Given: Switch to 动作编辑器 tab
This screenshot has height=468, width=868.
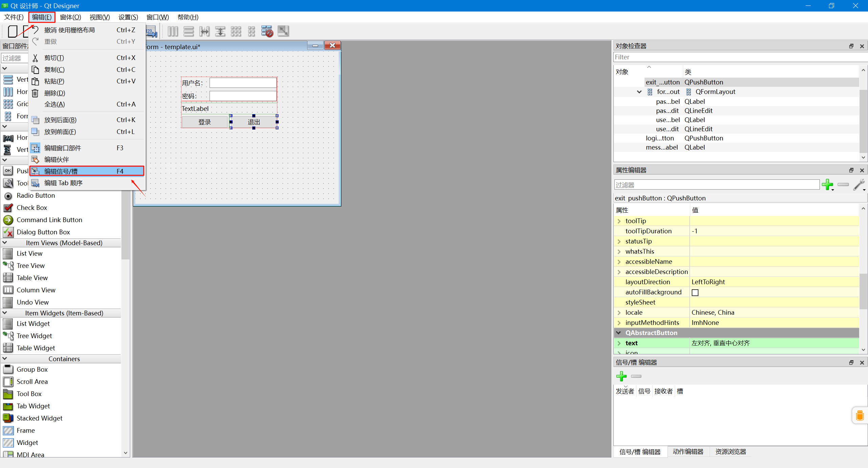Looking at the screenshot, I should [x=688, y=452].
